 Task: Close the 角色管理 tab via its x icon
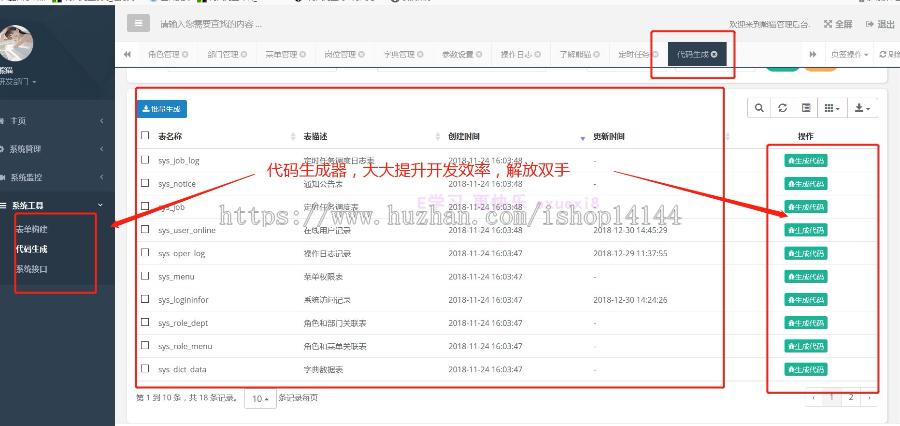[185, 55]
